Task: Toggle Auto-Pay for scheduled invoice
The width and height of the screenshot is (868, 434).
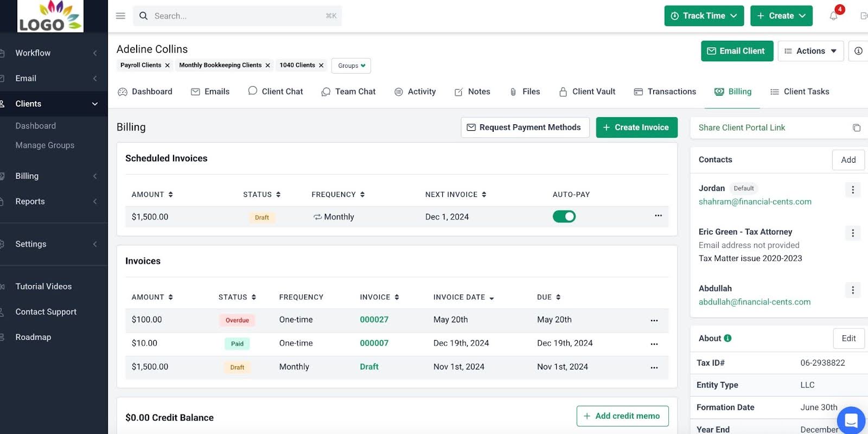Action: 564,216
